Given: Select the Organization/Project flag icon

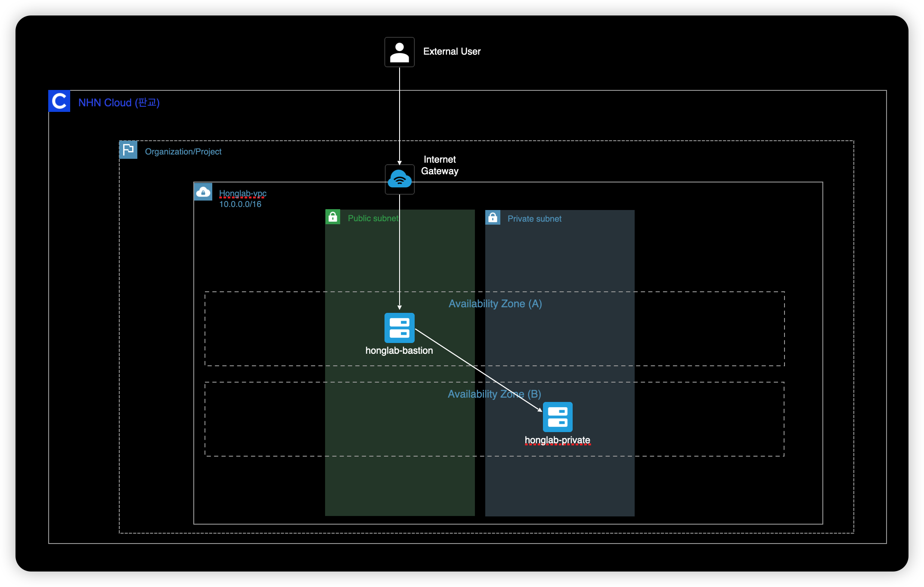Looking at the screenshot, I should 128,150.
